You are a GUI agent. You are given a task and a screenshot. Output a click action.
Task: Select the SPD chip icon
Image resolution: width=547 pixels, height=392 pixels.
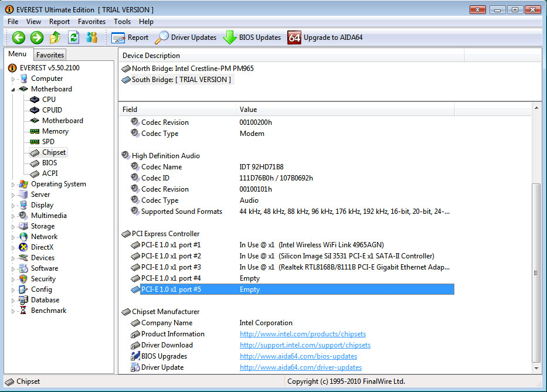click(x=35, y=142)
